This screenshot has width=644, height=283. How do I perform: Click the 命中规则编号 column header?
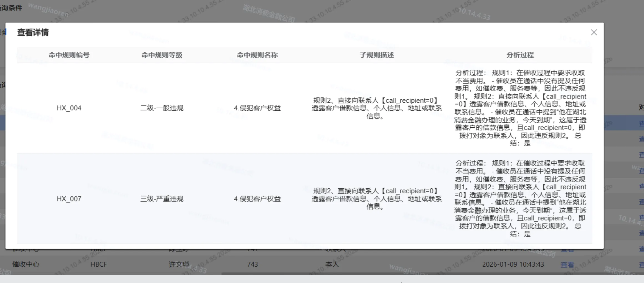click(x=69, y=55)
